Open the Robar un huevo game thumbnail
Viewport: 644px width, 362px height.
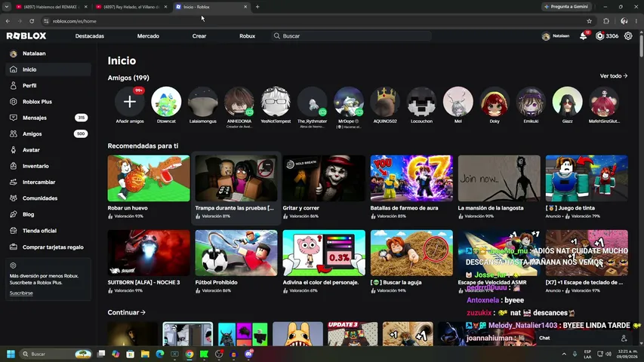(149, 178)
